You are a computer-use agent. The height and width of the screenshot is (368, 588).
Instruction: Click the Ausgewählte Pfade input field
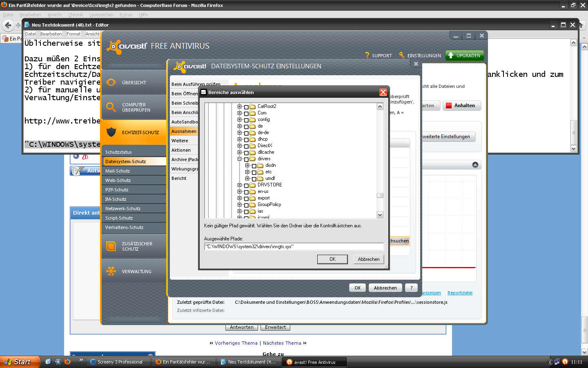[x=294, y=247]
